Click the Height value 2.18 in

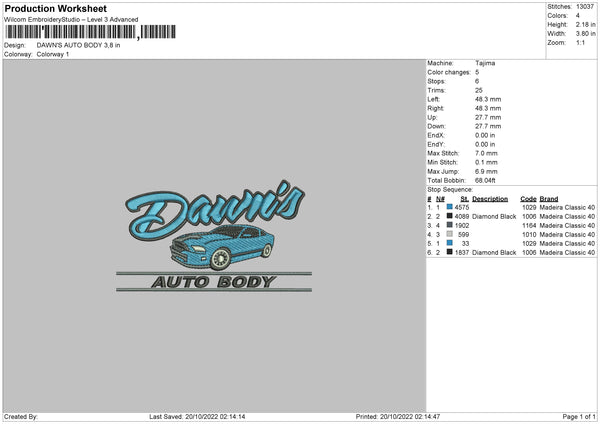tap(585, 24)
